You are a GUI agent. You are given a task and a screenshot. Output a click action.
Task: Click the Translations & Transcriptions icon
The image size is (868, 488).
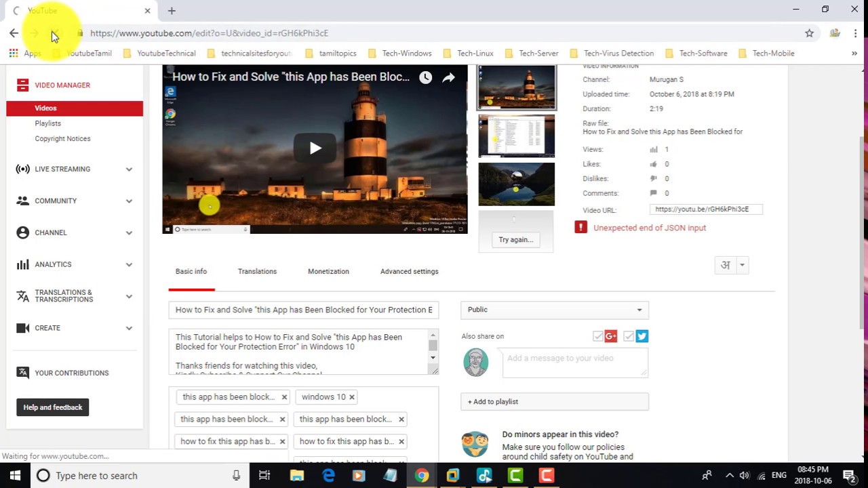(23, 296)
